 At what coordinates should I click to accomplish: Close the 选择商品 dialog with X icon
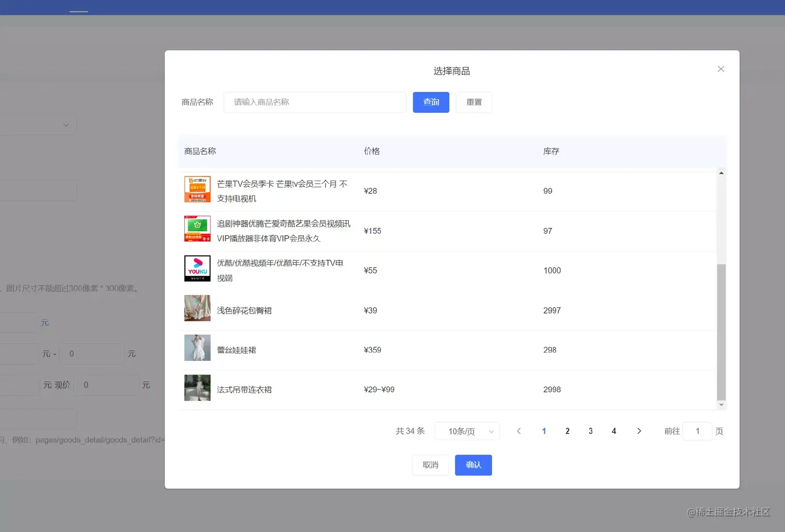(721, 69)
